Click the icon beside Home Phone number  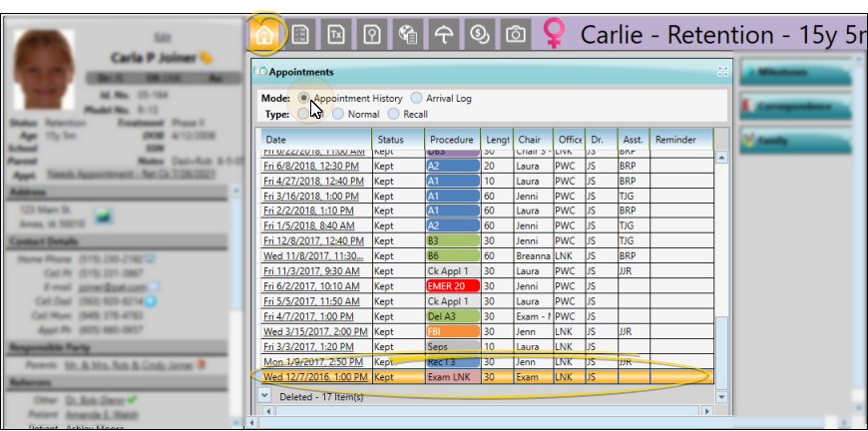(150, 259)
